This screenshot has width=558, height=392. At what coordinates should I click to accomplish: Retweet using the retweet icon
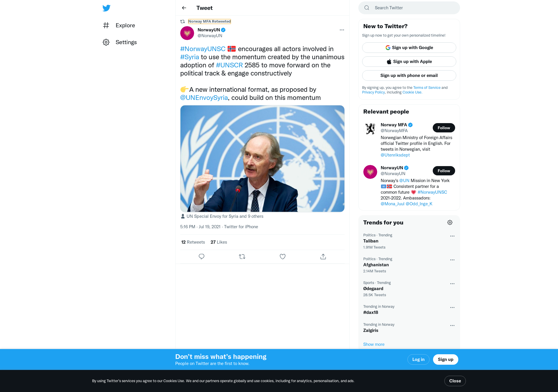coord(242,256)
